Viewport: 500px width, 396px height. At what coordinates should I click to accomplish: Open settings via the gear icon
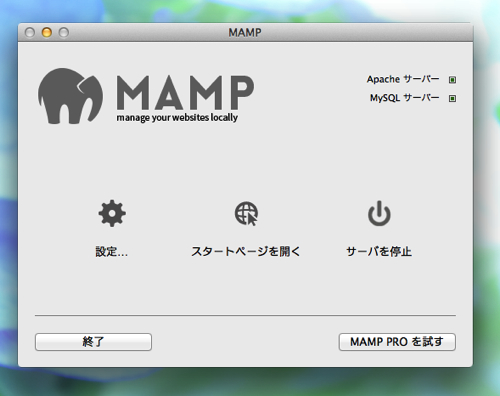112,213
